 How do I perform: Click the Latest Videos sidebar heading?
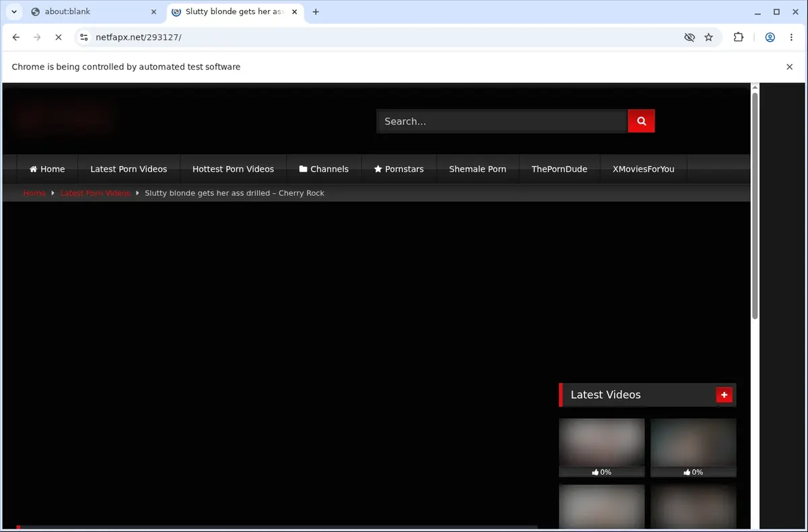605,395
